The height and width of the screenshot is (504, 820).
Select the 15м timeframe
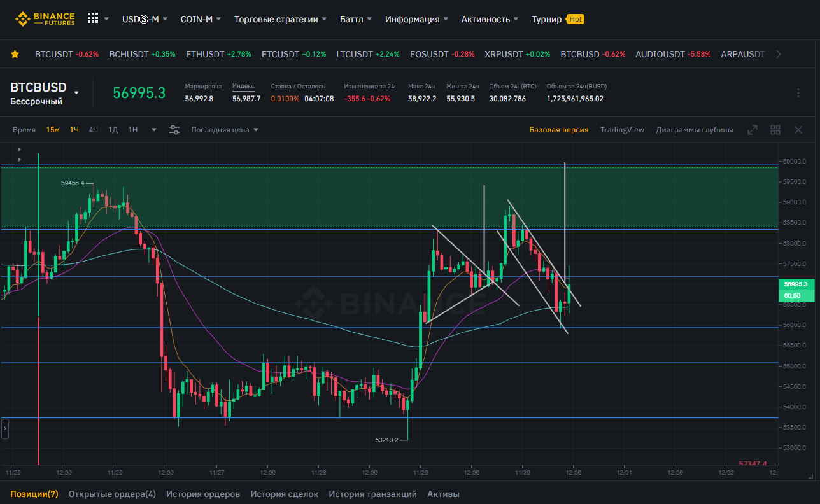coord(53,130)
